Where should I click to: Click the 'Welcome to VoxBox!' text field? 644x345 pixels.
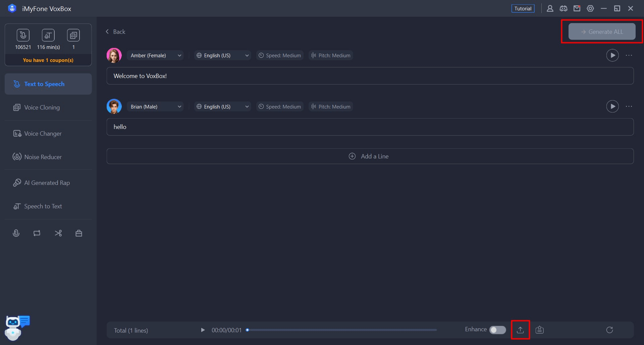tap(370, 76)
